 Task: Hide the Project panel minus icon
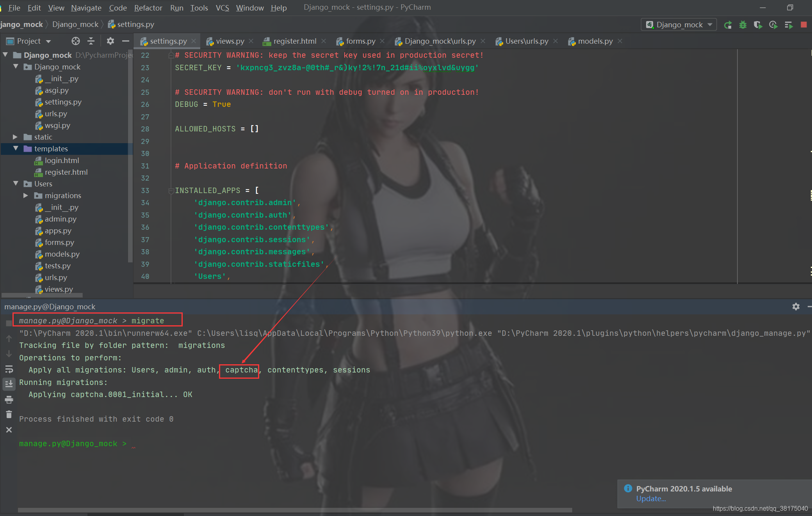(126, 41)
